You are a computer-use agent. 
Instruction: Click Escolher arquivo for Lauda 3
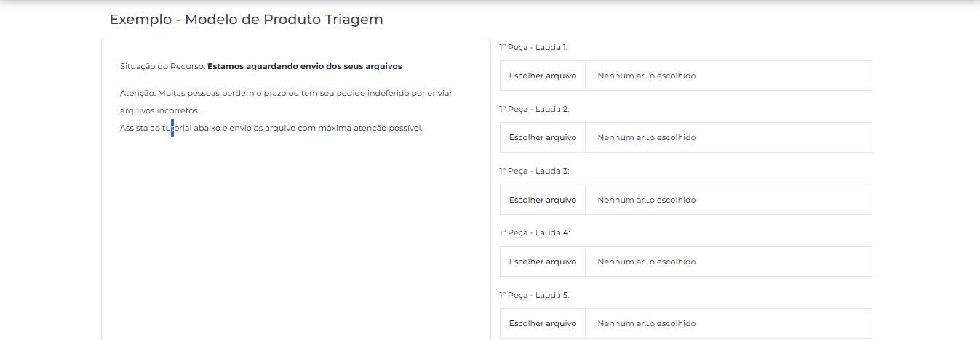coord(543,200)
